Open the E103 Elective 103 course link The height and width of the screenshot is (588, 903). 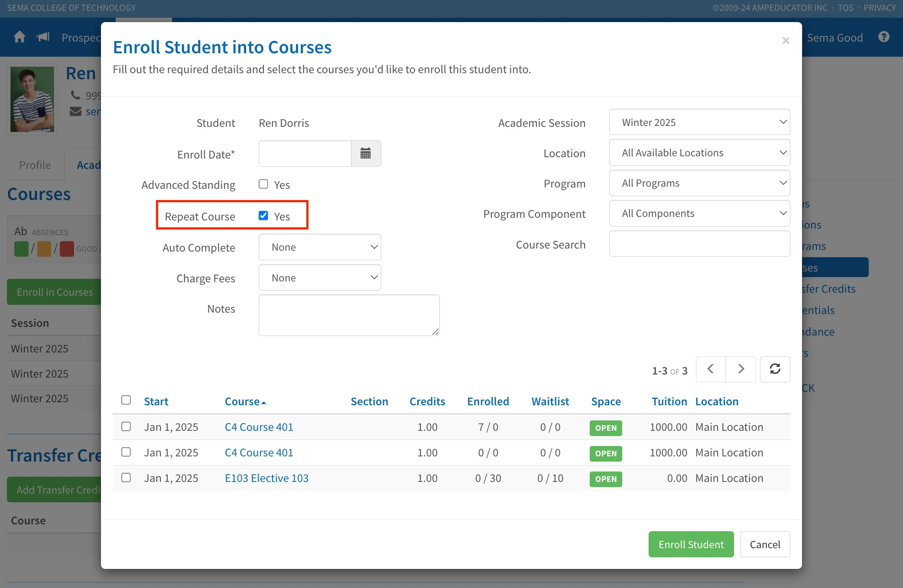[266, 478]
